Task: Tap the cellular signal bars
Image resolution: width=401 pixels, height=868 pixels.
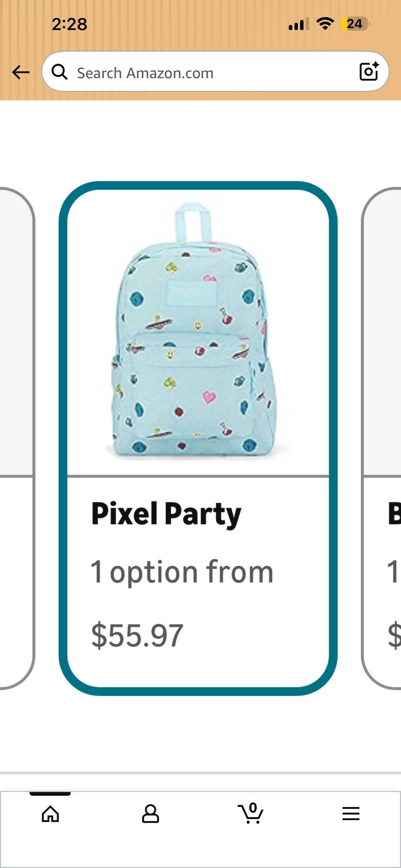Action: click(x=299, y=24)
